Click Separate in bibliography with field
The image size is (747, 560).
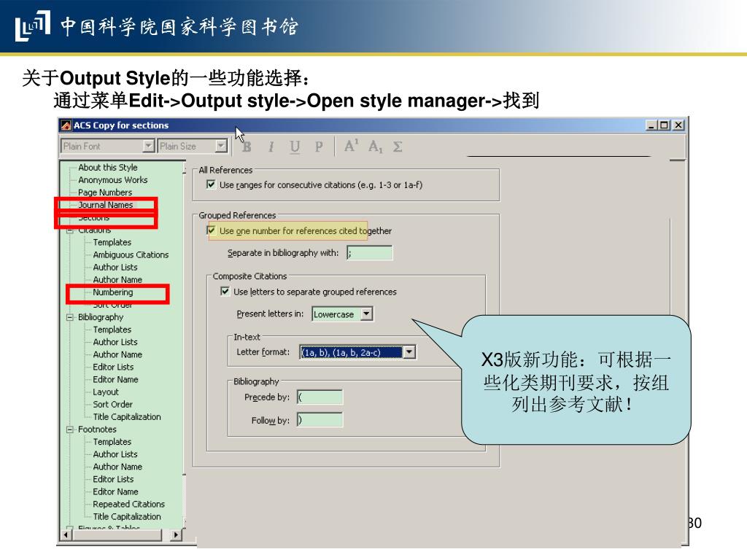tap(369, 253)
